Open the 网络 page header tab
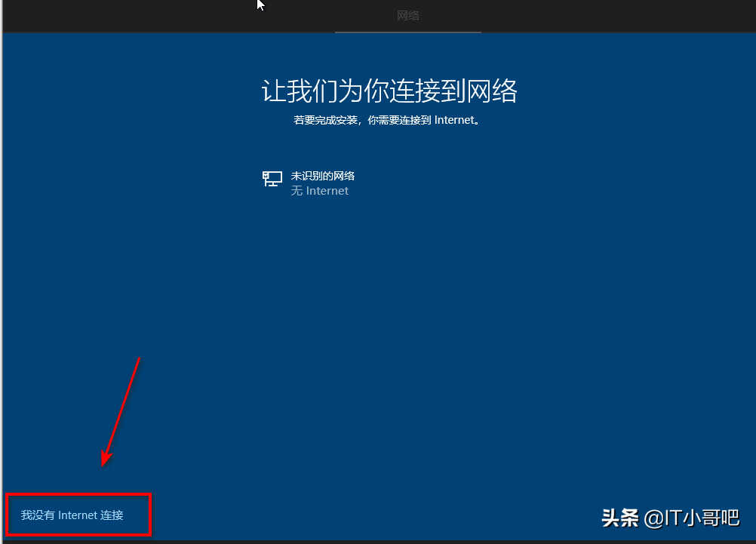 pos(407,15)
